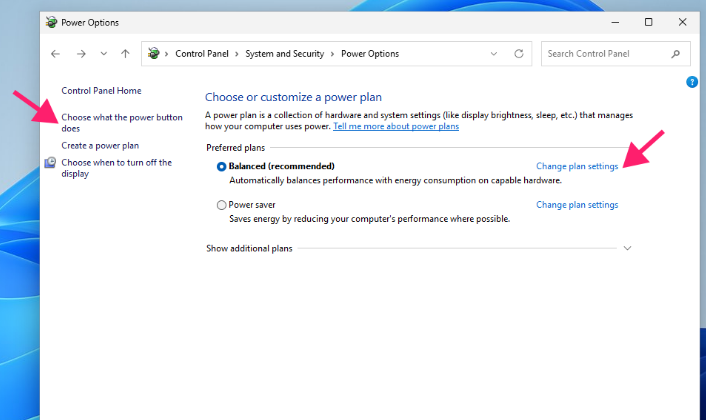Select the Balanced (recommended) plan

tap(221, 167)
